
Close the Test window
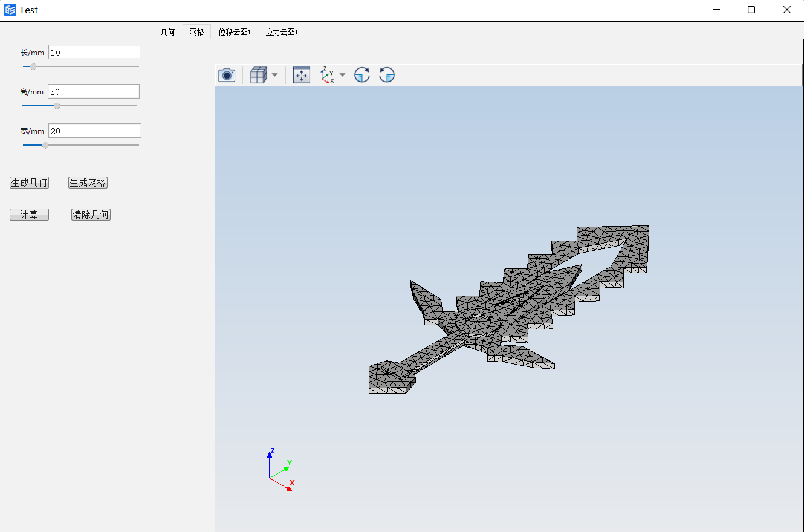click(x=786, y=10)
